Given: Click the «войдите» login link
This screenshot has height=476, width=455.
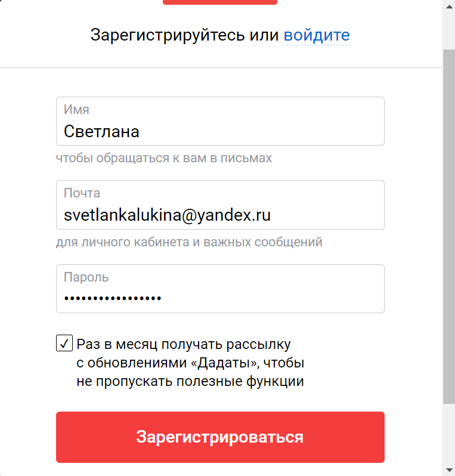Looking at the screenshot, I should [316, 35].
